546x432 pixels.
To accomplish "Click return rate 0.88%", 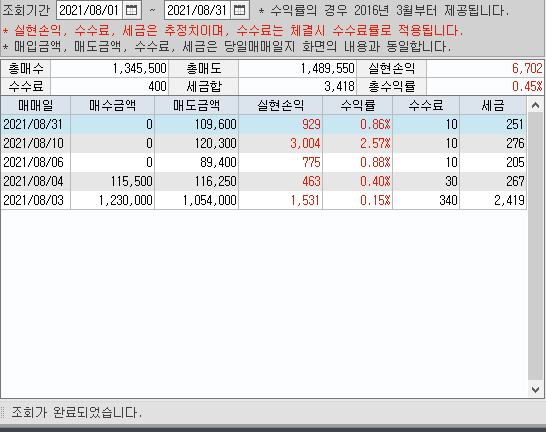I will tap(375, 162).
